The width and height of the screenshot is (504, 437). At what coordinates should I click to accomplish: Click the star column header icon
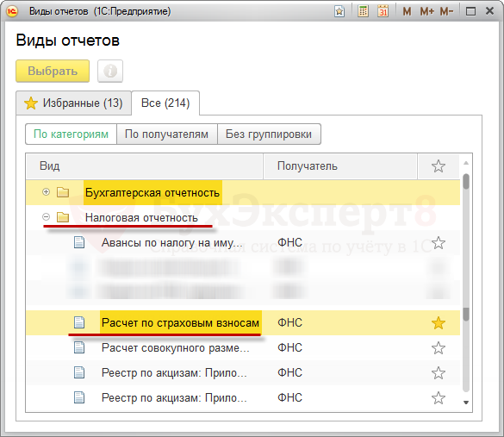coord(439,166)
